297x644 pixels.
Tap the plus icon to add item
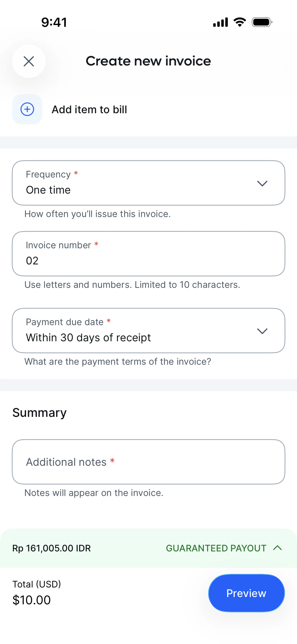pos(27,109)
